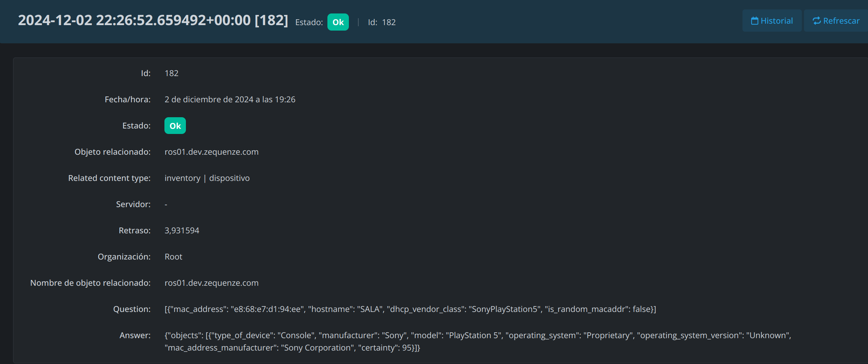Click the 'inventory | dispositivo' content type value
868x364 pixels.
(207, 178)
